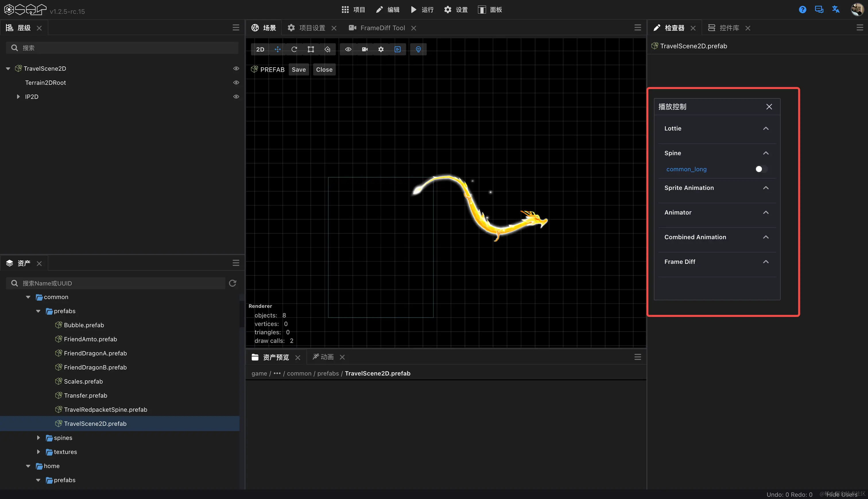868x499 pixels.
Task: Click the Save prefab button
Action: [x=298, y=69]
